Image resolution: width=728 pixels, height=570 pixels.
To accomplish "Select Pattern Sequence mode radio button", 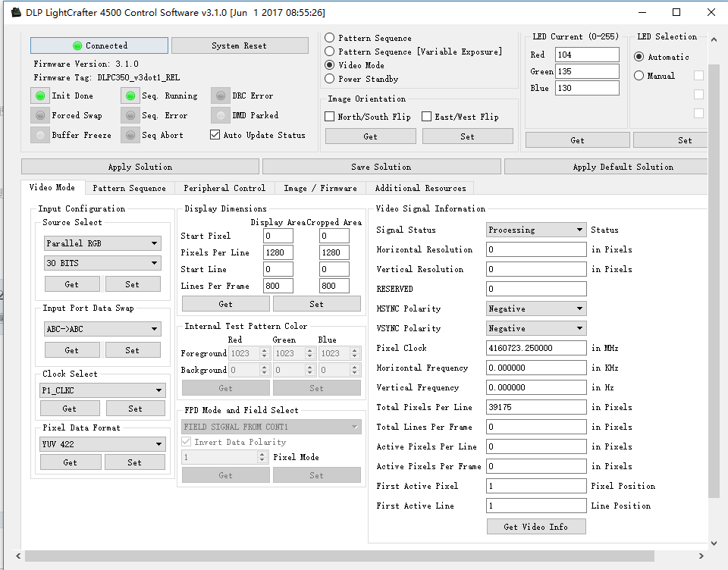I will pos(330,38).
